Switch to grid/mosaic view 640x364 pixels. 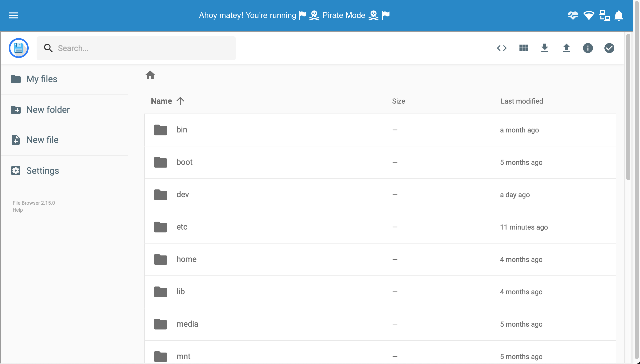[x=524, y=48]
